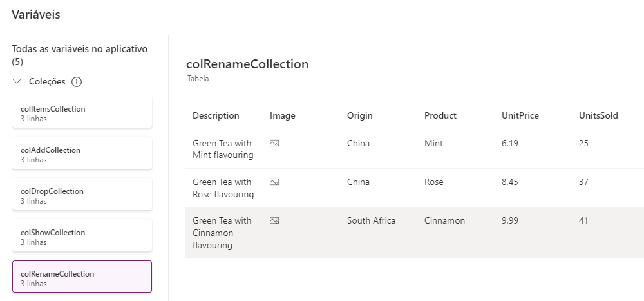Click the UnitPrice column header

[520, 116]
